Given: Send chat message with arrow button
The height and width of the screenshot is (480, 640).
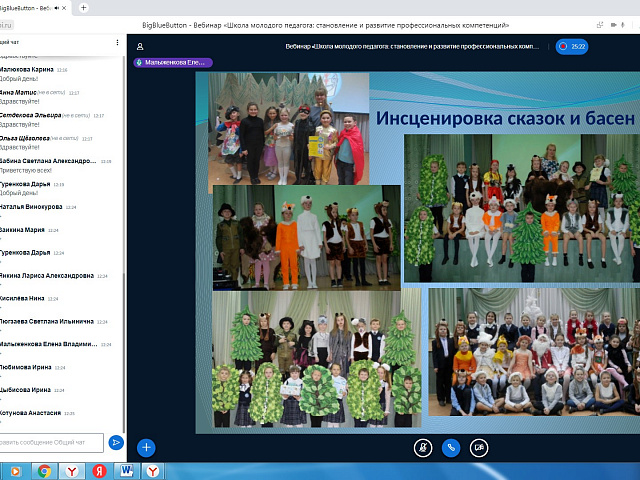Looking at the screenshot, I should click(116, 442).
